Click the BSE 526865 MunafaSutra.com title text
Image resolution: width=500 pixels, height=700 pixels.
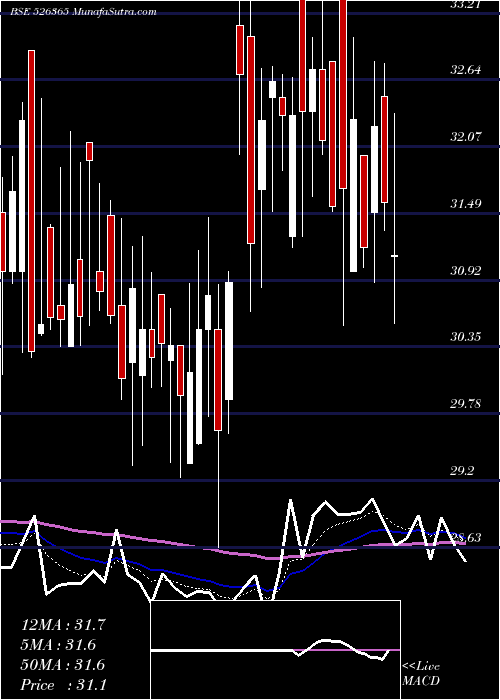click(83, 12)
